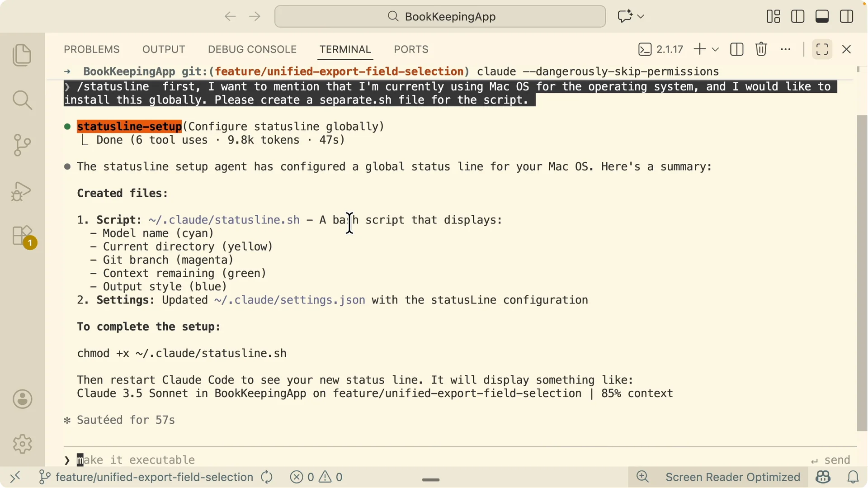Toggle the maximized panel size
Image resolution: width=868 pixels, height=488 pixels.
point(822,49)
